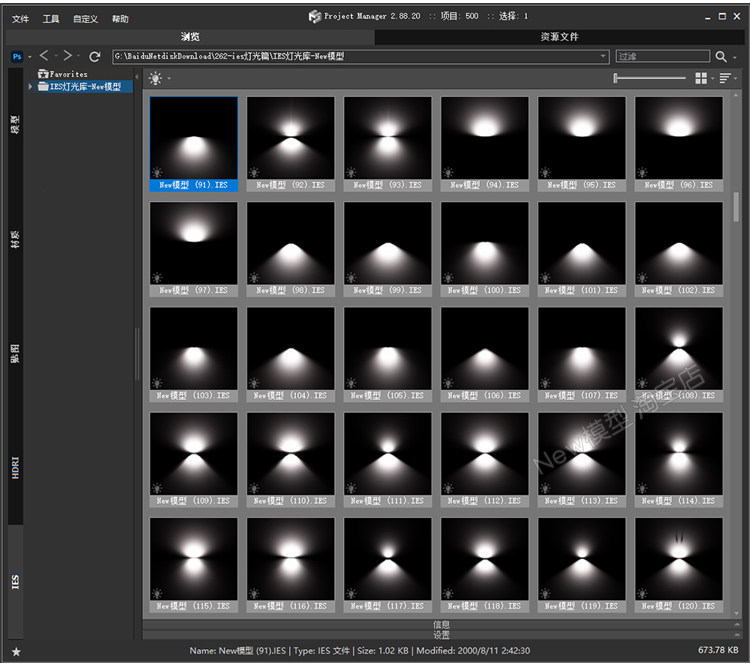
Task: Click the thumbnail size slider
Action: 650,78
